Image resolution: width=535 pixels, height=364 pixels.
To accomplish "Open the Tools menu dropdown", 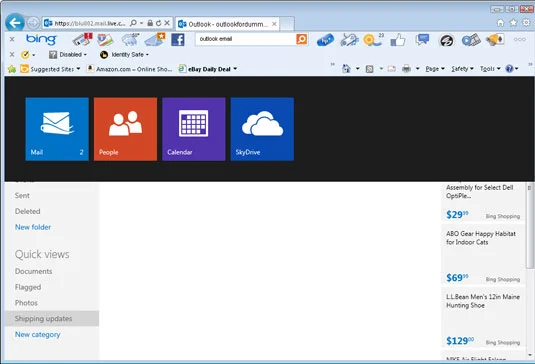I will tap(490, 69).
